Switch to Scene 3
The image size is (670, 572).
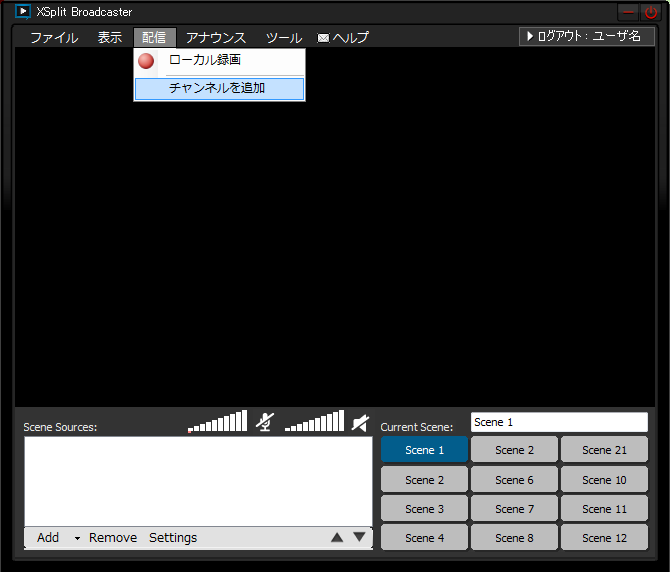(424, 509)
